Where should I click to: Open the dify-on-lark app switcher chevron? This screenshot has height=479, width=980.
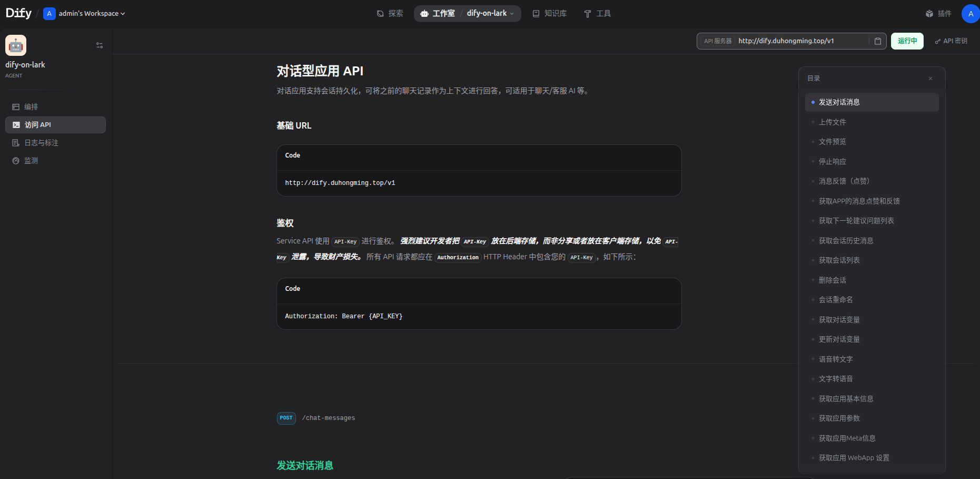pos(512,13)
